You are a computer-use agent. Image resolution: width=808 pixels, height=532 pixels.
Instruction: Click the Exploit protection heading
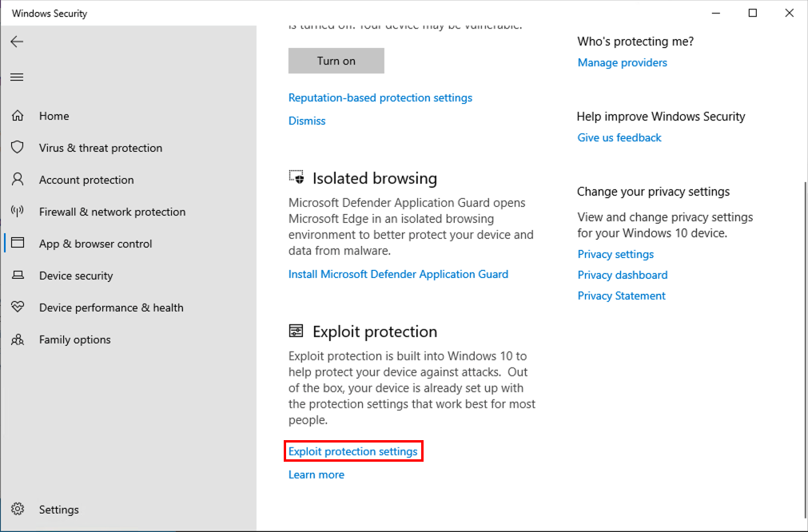[x=375, y=332]
